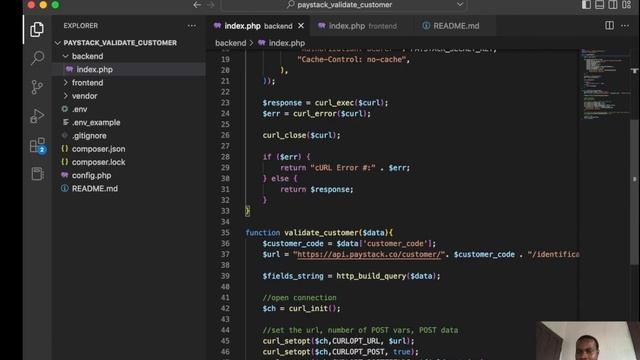
Task: Go forward with the navigation arrow
Action: coord(211,5)
